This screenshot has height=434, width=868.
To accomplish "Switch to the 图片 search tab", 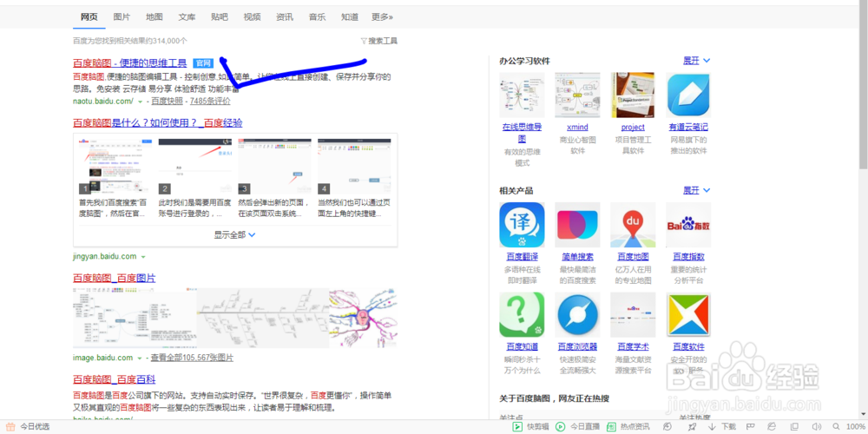I will click(x=122, y=17).
